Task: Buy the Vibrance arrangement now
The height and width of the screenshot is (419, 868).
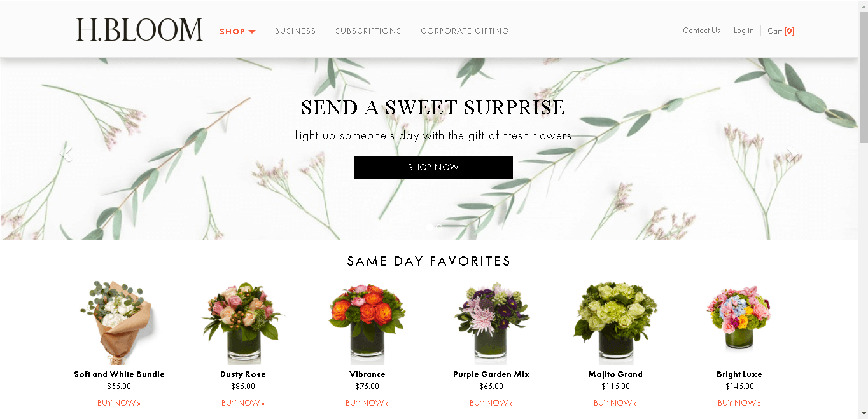Action: 367,403
